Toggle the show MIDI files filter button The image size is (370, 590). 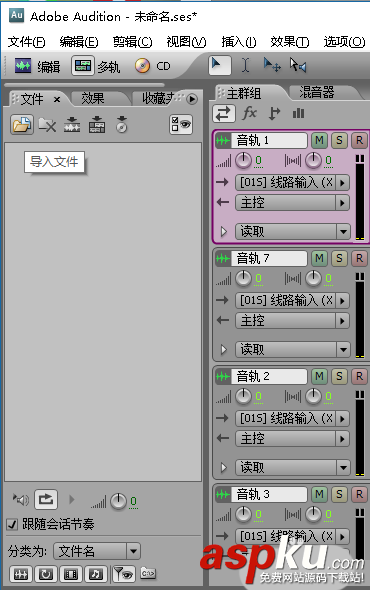(x=96, y=574)
